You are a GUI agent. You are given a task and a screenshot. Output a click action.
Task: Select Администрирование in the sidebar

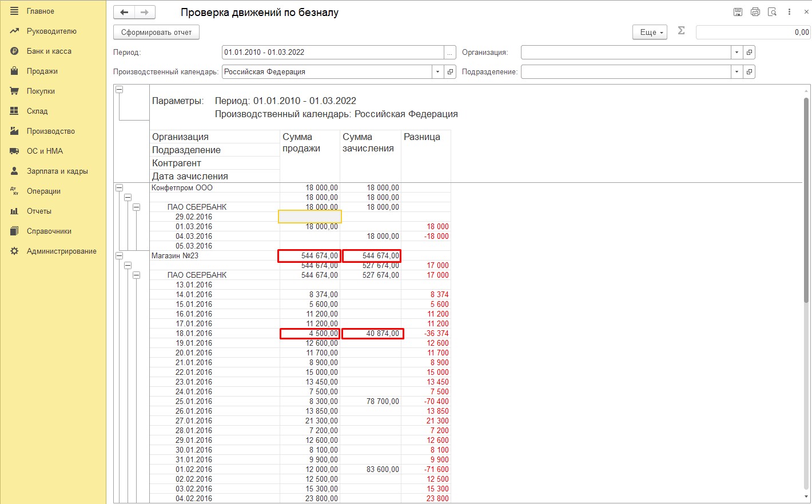[61, 251]
